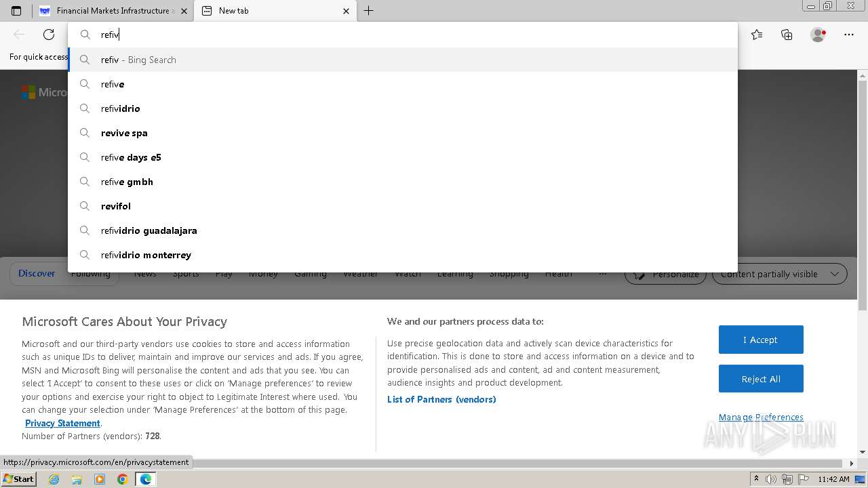
Task: Open Settings and more ellipsis menu
Action: (849, 35)
